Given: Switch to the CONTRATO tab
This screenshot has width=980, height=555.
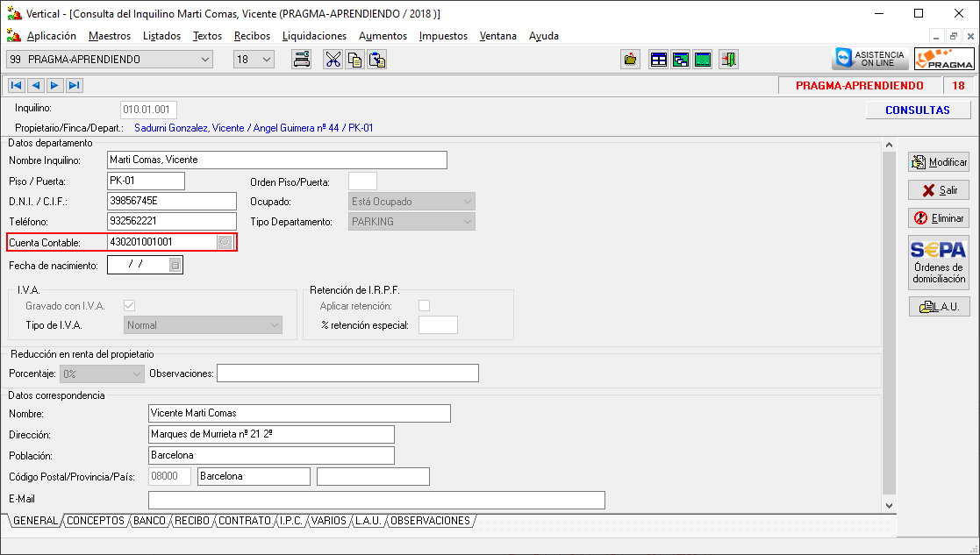Looking at the screenshot, I should pyautogui.click(x=245, y=521).
